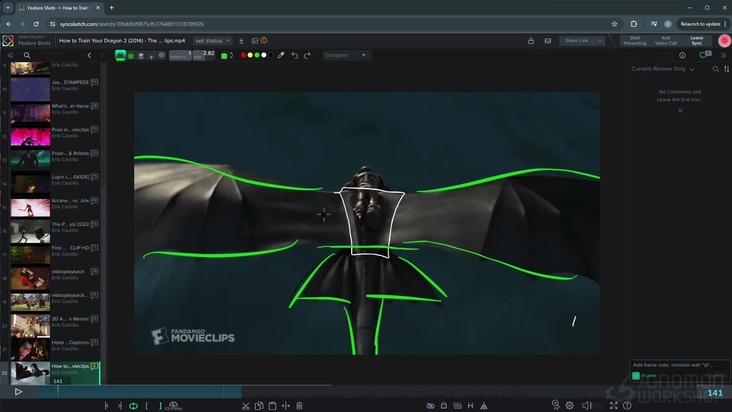This screenshot has height=412, width=732.
Task: Redo the sketch stroke
Action: coord(307,55)
